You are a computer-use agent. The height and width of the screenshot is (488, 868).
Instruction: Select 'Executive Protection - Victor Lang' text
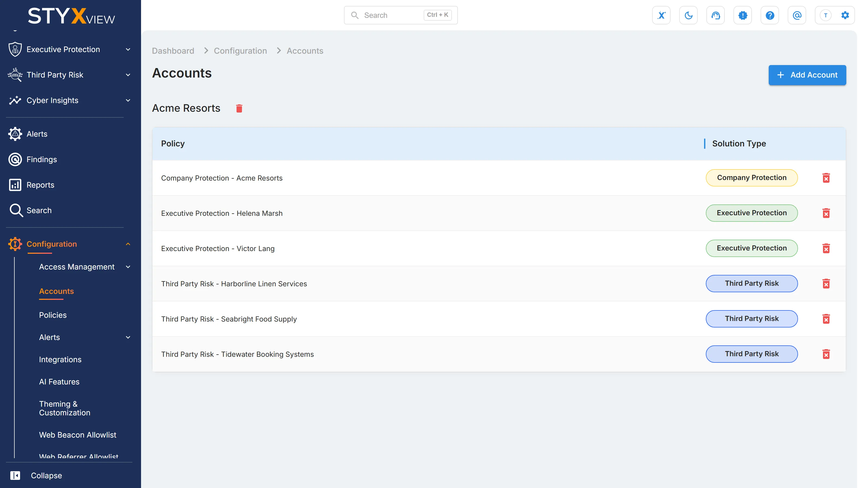tap(218, 249)
